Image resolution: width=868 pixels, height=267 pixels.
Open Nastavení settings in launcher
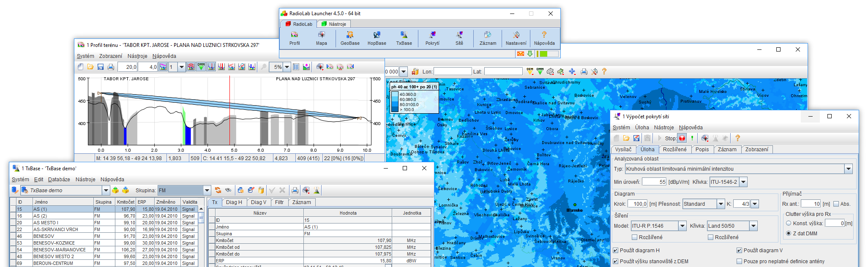pyautogui.click(x=516, y=38)
